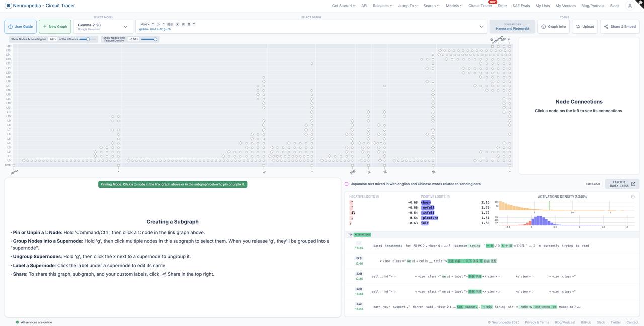Open Privacy & Terms footer link

pyautogui.click(x=537, y=322)
